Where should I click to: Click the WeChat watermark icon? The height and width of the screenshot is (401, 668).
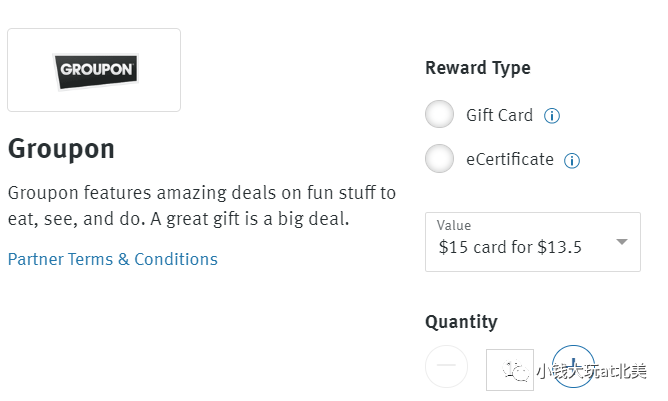(518, 373)
